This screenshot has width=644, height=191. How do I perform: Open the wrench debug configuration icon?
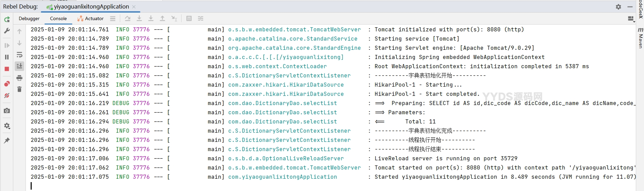tap(7, 31)
